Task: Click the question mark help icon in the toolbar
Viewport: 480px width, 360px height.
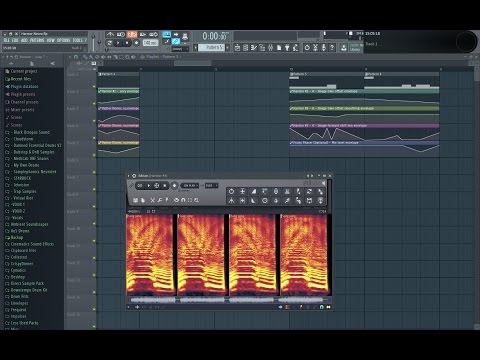Action: coord(332,48)
